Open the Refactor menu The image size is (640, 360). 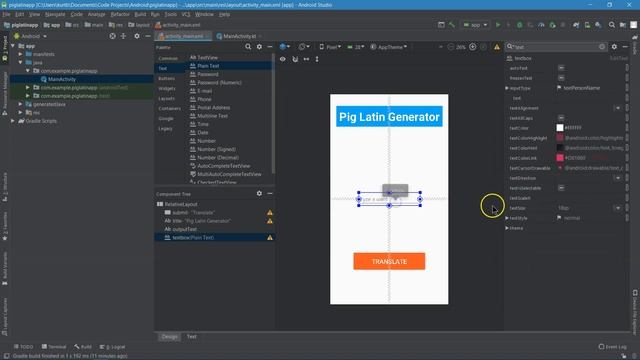pos(120,14)
